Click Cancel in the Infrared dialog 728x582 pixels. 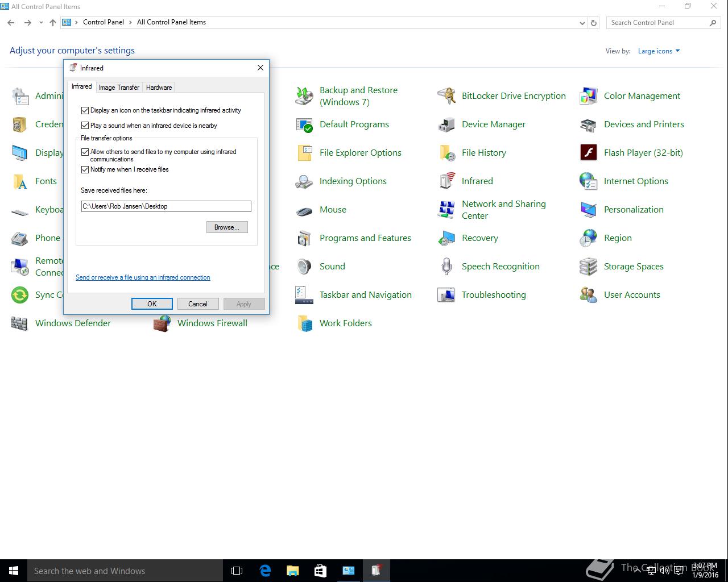(198, 304)
